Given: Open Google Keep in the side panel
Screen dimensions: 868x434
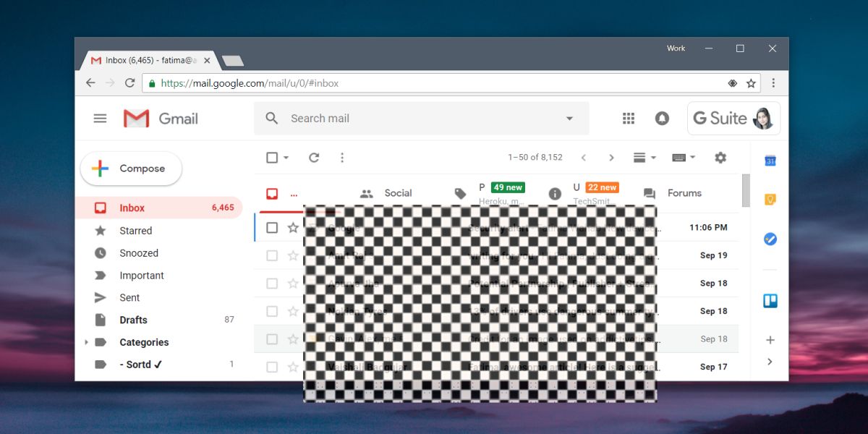Looking at the screenshot, I should click(x=770, y=200).
